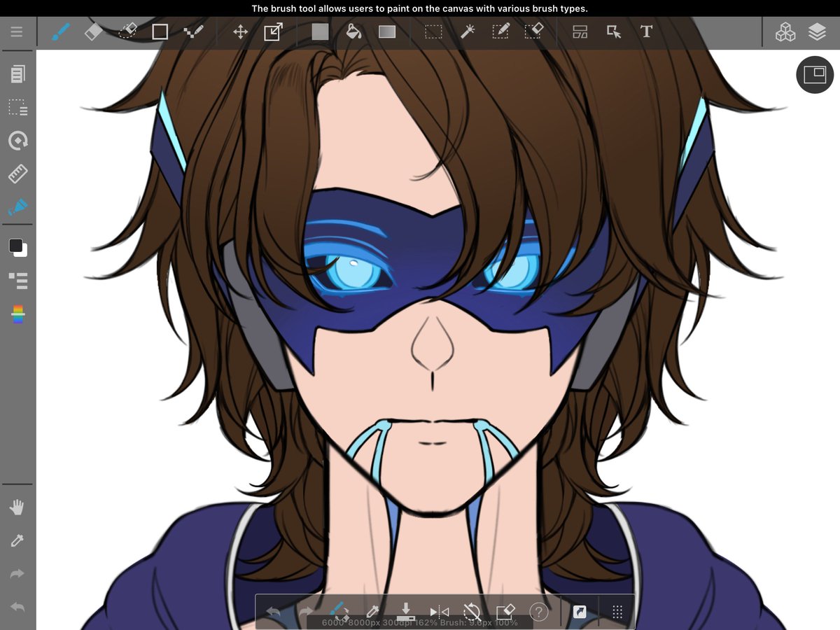Click the sidebar undo arrow

17,608
